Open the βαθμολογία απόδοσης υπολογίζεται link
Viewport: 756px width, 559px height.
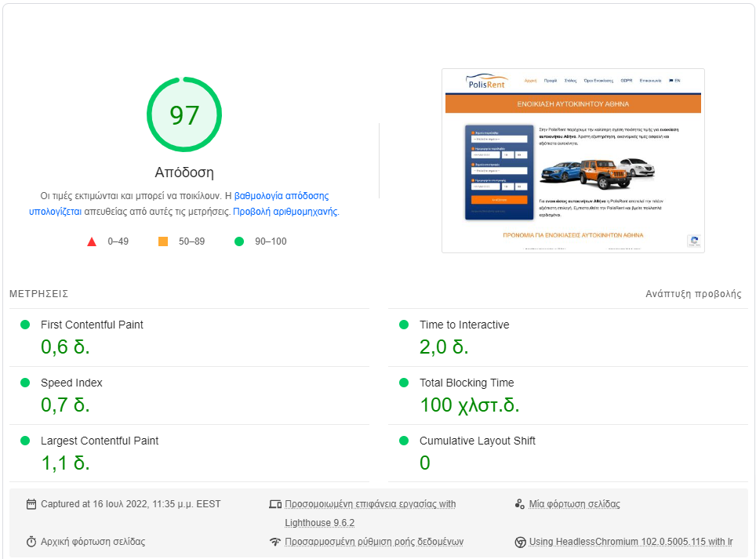tap(282, 196)
